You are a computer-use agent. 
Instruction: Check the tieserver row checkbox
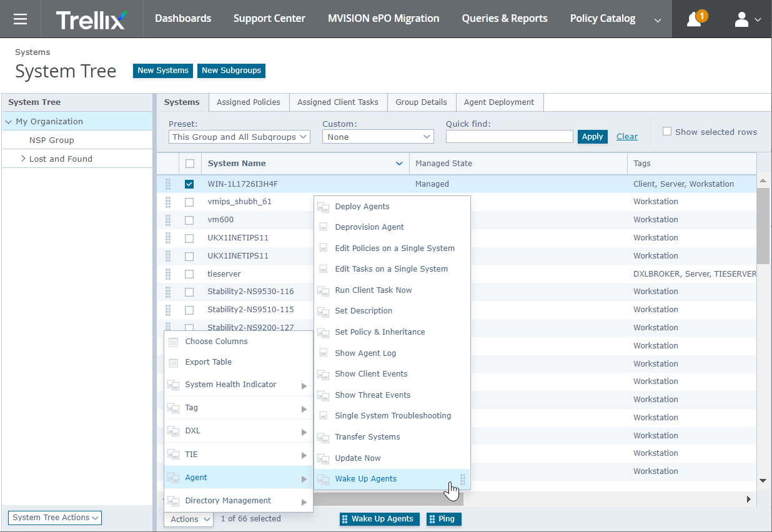pos(189,274)
